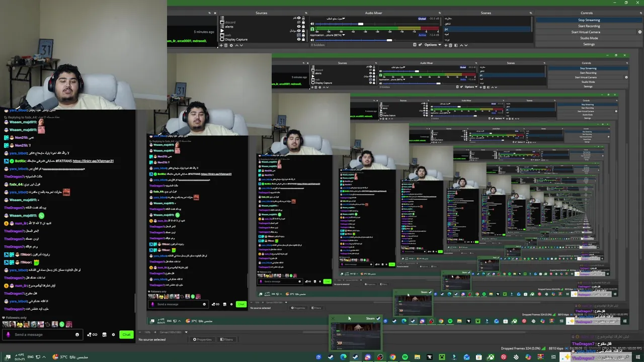Adjust Application Capture (BETA) volume slider in main OBS
The width and height of the screenshot is (644, 362).
coord(389,40)
